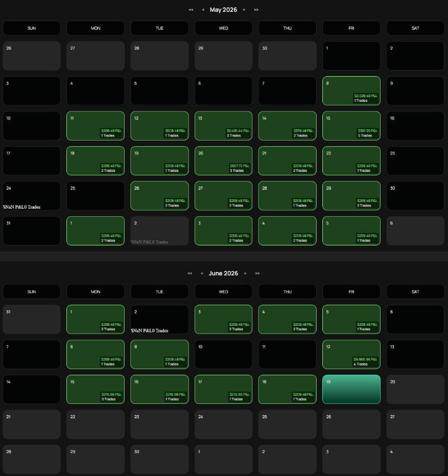Select MON header in June 2026 calendar
Image resolution: width=448 pixels, height=476 pixels.
[x=96, y=291]
